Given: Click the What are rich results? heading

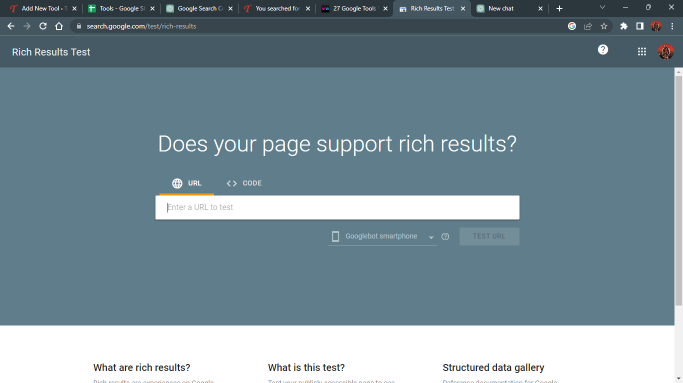Looking at the screenshot, I should tap(142, 368).
